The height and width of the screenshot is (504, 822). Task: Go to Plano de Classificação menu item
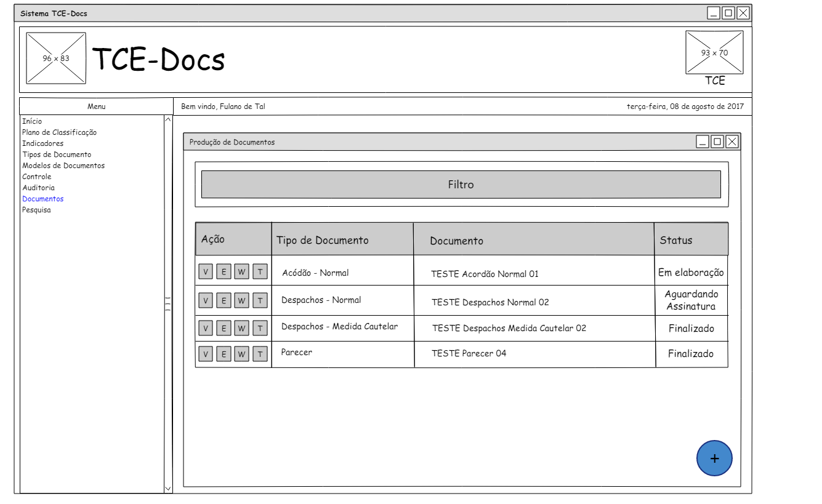[x=59, y=132]
